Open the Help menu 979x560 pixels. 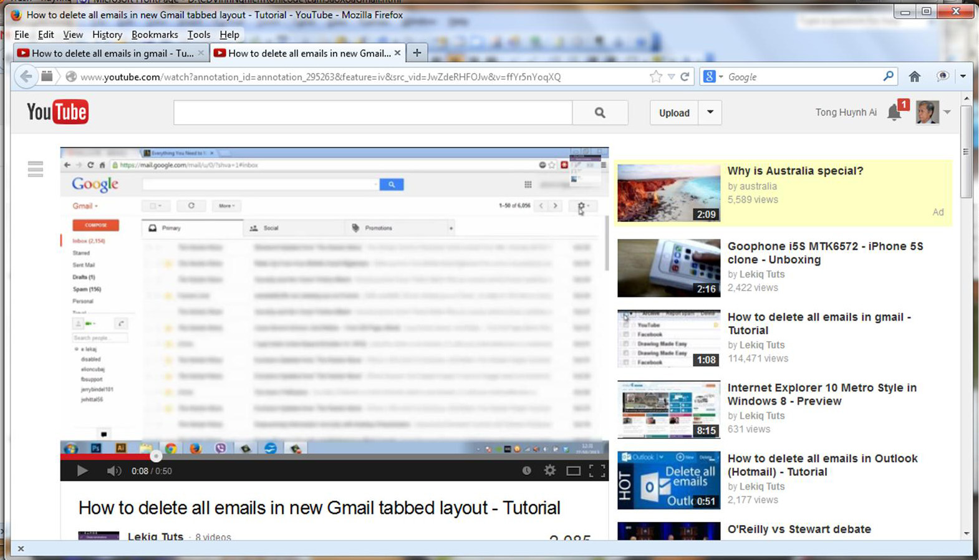(229, 35)
